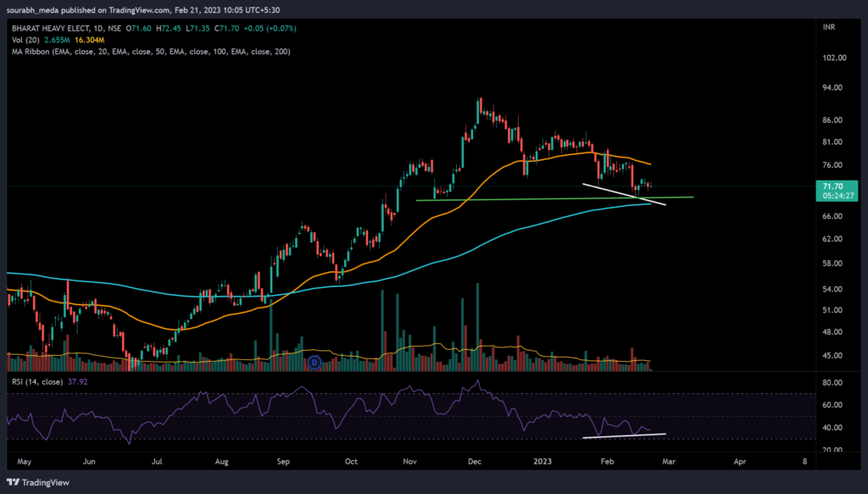Click the blue D dividend marker
The height and width of the screenshot is (494, 868).
point(314,363)
